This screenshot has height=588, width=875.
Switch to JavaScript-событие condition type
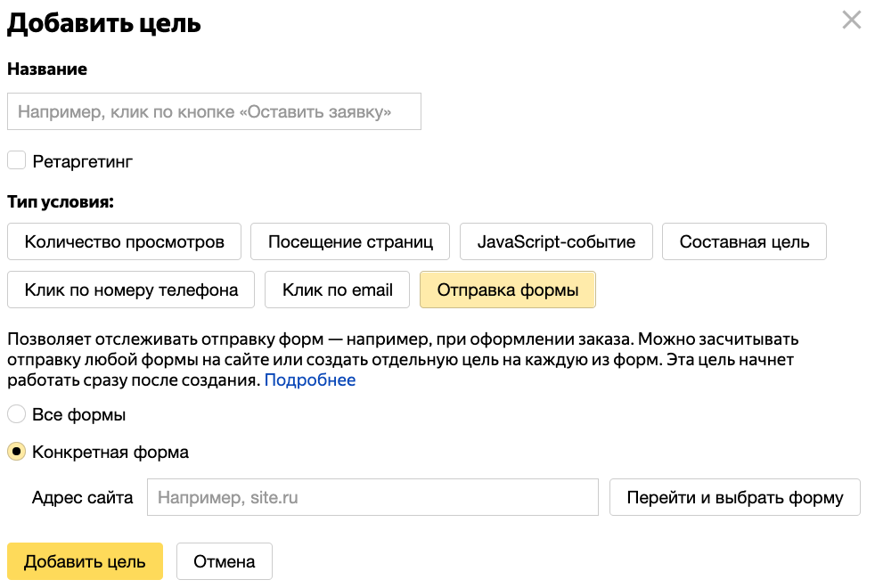(556, 241)
